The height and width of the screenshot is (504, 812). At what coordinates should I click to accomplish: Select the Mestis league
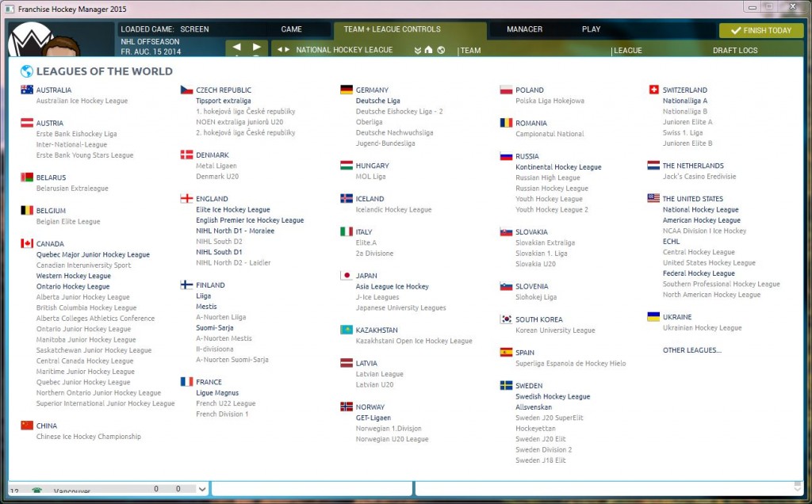tap(206, 307)
